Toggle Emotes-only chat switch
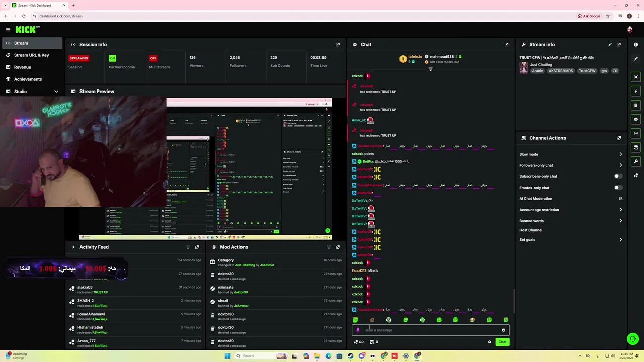 618,188
